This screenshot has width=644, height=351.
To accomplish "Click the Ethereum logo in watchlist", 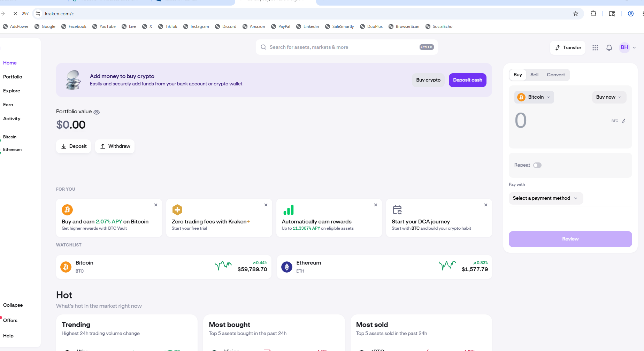I will pos(287,267).
